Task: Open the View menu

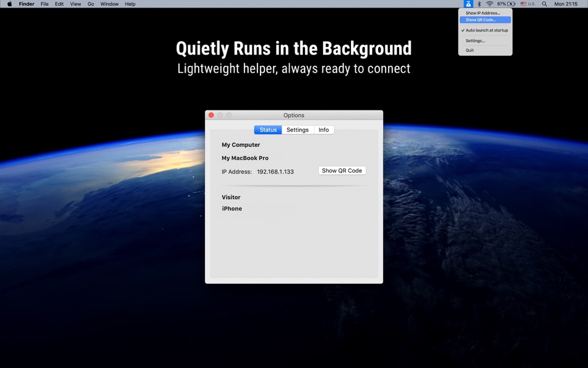Action: tap(76, 4)
